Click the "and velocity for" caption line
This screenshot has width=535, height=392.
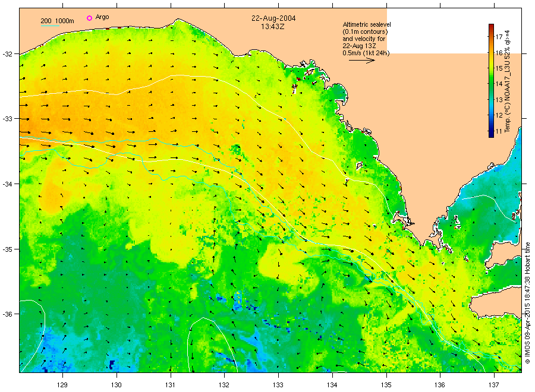pos(364,39)
